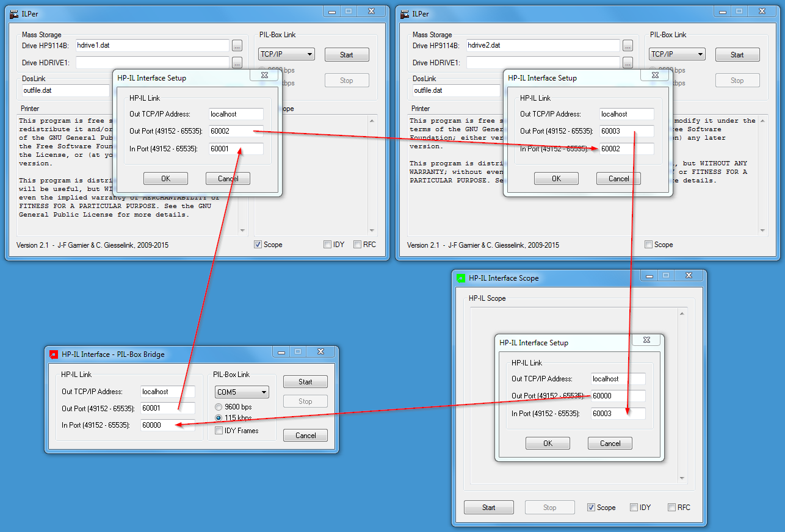This screenshot has height=532, width=785.
Task: Close the HP-IL Interface Setup dialog over left ILPer
Action: click(x=264, y=75)
